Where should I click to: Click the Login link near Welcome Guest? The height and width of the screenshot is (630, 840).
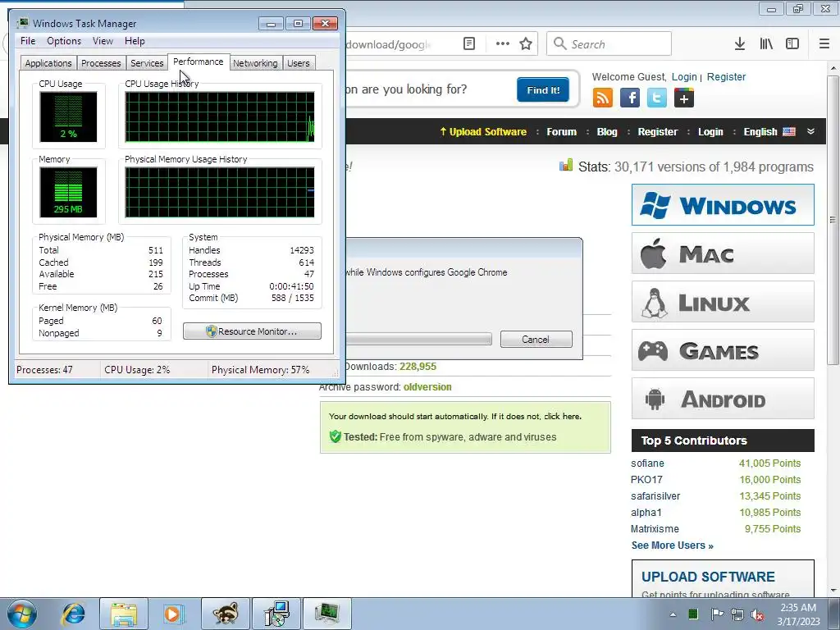[684, 76]
